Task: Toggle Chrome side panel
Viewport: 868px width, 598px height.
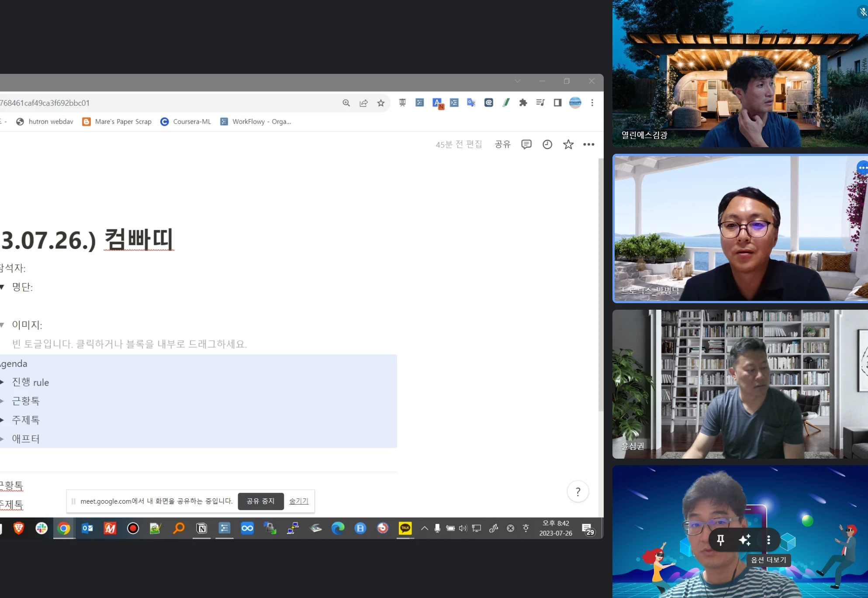Action: pyautogui.click(x=557, y=103)
